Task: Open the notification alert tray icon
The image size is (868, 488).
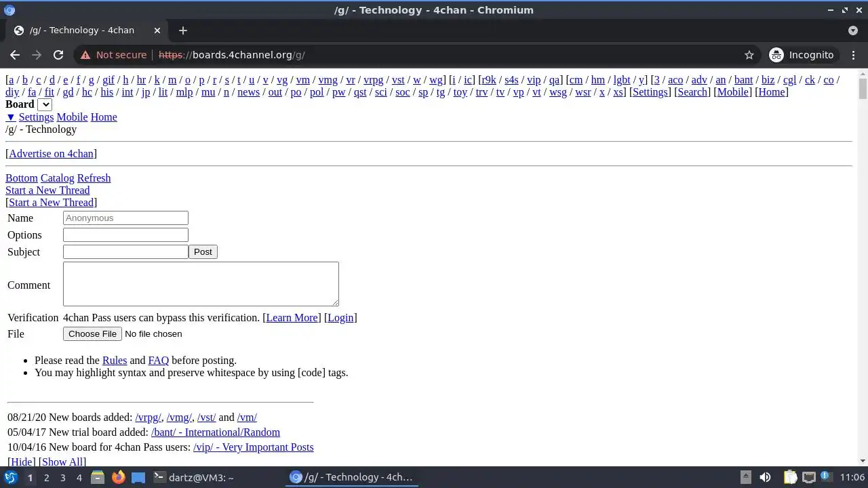Action: coord(827,477)
